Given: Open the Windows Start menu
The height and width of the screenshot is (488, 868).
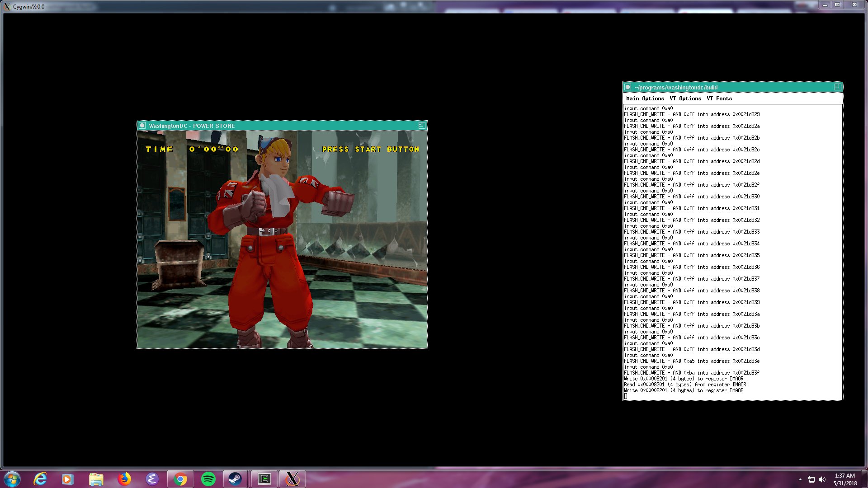Looking at the screenshot, I should click(x=12, y=479).
